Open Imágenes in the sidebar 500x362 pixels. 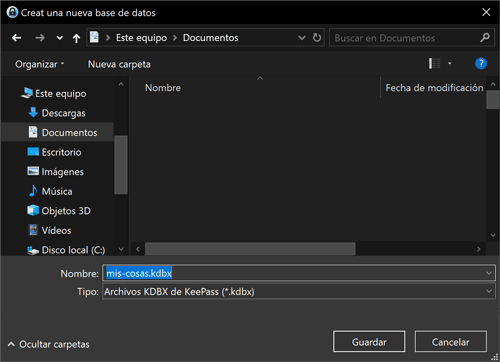click(x=63, y=172)
